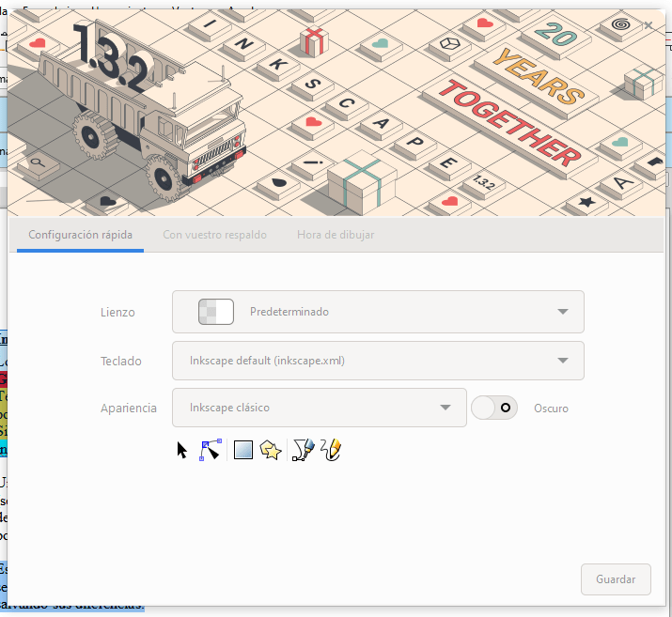Click the Bezier pen tool icon

[303, 451]
